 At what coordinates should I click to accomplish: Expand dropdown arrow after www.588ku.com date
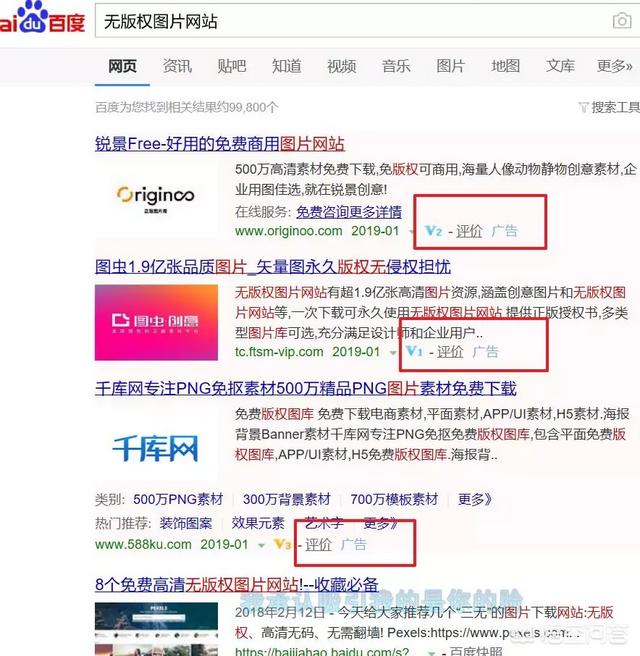261,545
